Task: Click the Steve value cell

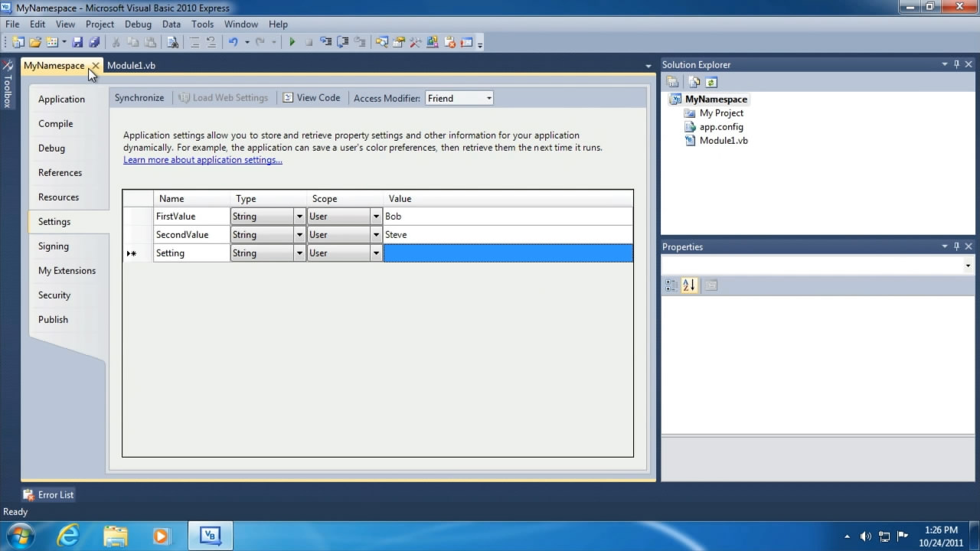Action: (508, 235)
